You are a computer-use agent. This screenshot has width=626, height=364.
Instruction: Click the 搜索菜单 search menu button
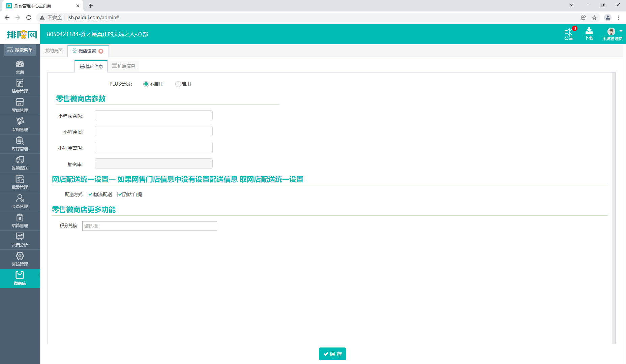click(x=20, y=50)
